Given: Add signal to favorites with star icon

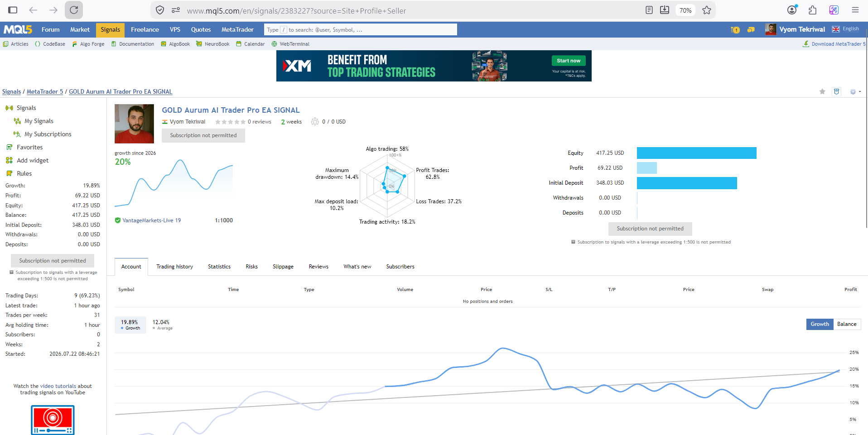Looking at the screenshot, I should (822, 91).
